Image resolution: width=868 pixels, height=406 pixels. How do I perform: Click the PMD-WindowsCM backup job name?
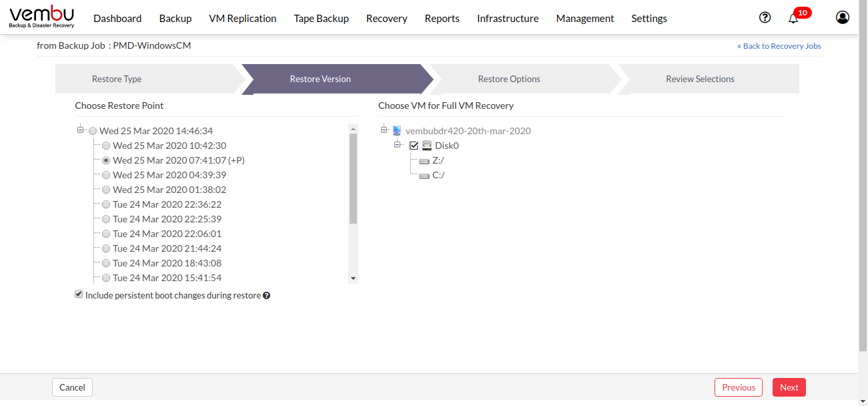[x=152, y=45]
